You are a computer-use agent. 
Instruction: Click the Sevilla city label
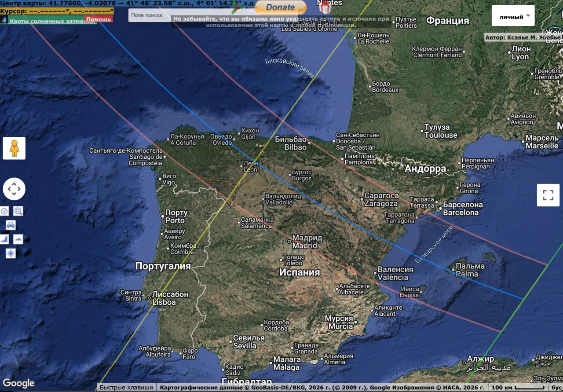click(x=249, y=342)
